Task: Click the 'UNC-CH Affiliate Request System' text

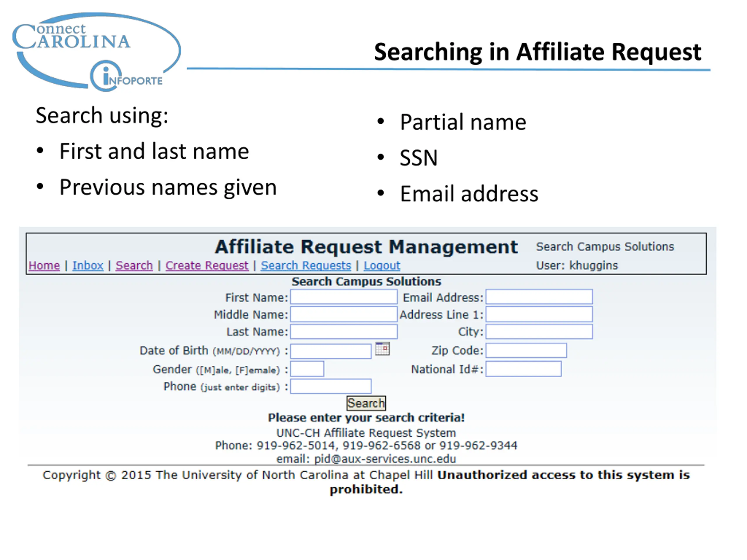Action: click(366, 433)
